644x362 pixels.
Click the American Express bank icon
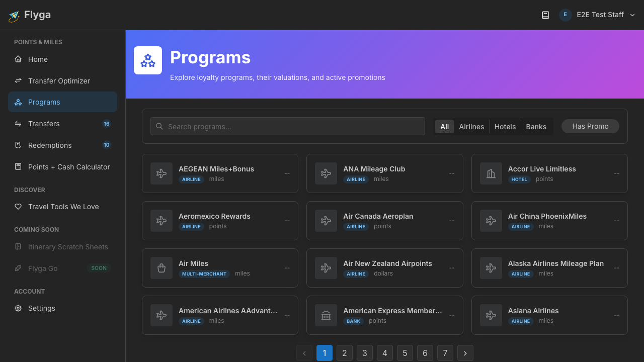coord(326,315)
